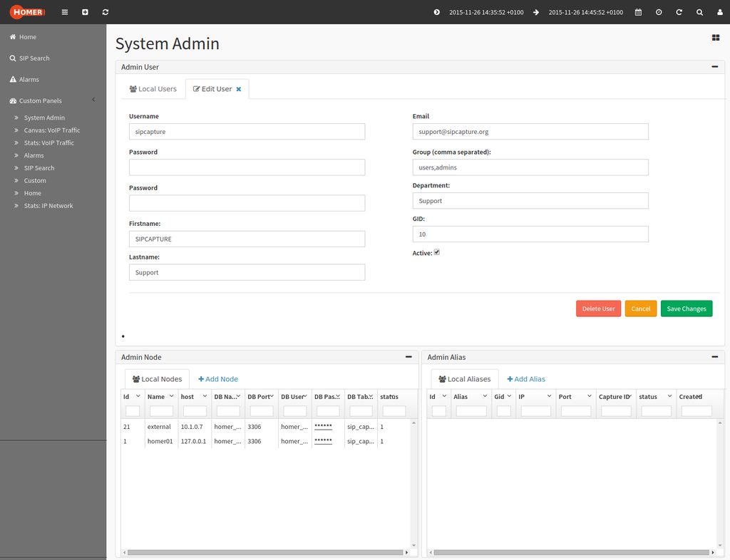
Task: Click the end time 14:45:52 text
Action: (x=585, y=13)
